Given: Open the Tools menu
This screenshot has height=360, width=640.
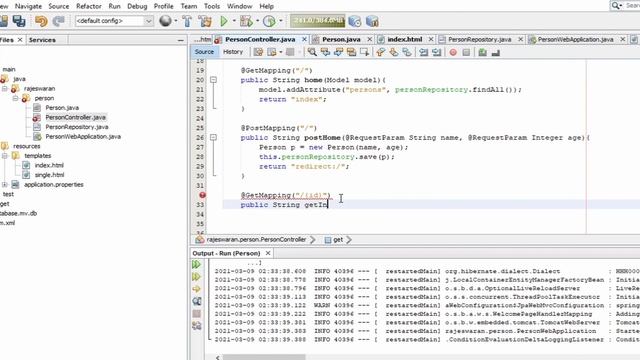Looking at the screenshot, I should click(212, 6).
